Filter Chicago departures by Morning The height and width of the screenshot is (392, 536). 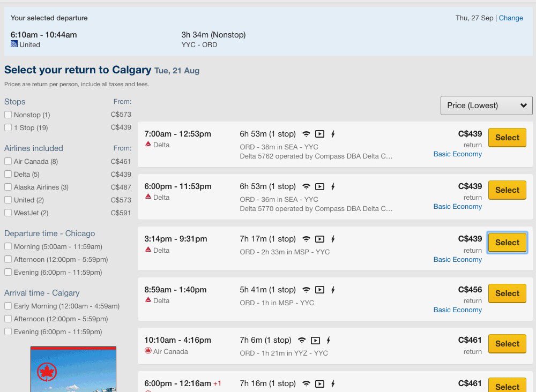[8, 246]
